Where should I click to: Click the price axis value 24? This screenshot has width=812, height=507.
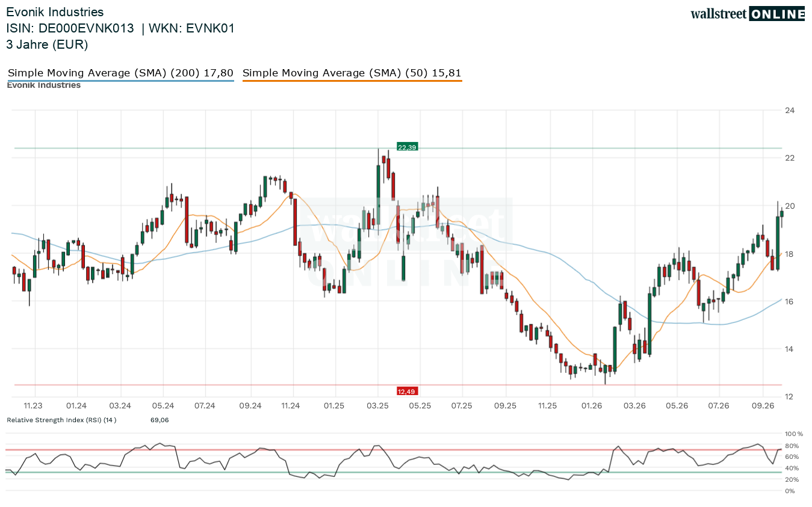click(790, 110)
